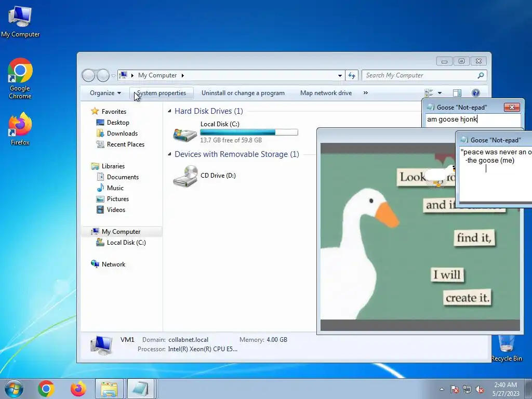Click the 'peace was never' note text area
Image resolution: width=532 pixels, height=399 pixels.
pyautogui.click(x=496, y=174)
